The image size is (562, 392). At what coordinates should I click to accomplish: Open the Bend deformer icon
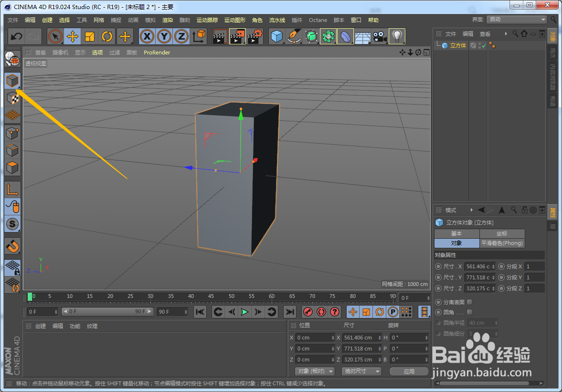[x=346, y=36]
